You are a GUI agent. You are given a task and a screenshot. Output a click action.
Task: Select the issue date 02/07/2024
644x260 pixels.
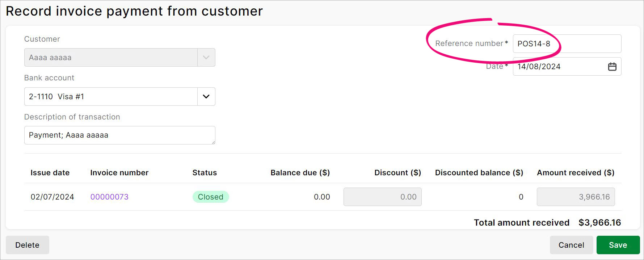(x=53, y=197)
